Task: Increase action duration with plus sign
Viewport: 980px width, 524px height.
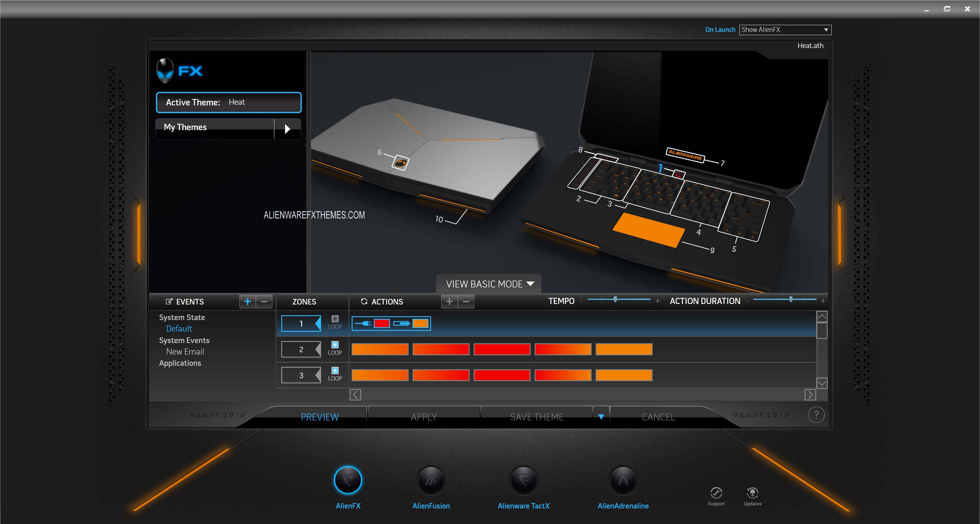Action: point(823,301)
